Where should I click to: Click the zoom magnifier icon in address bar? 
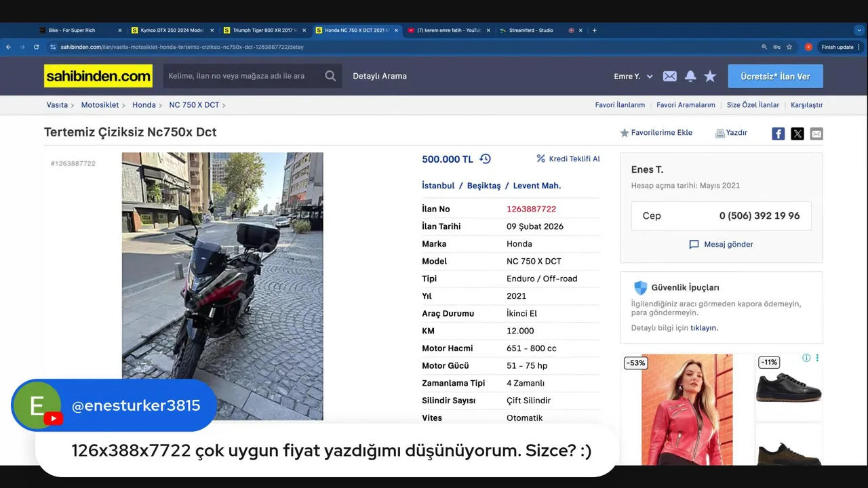tap(764, 47)
